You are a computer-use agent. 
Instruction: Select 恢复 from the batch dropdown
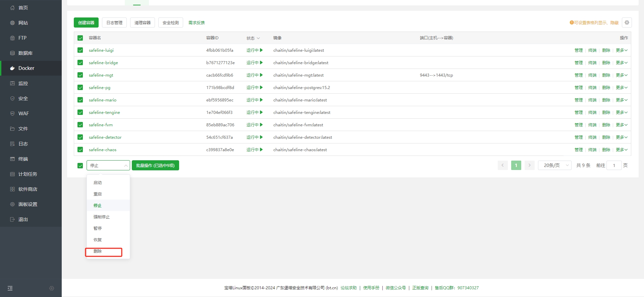pos(108,240)
